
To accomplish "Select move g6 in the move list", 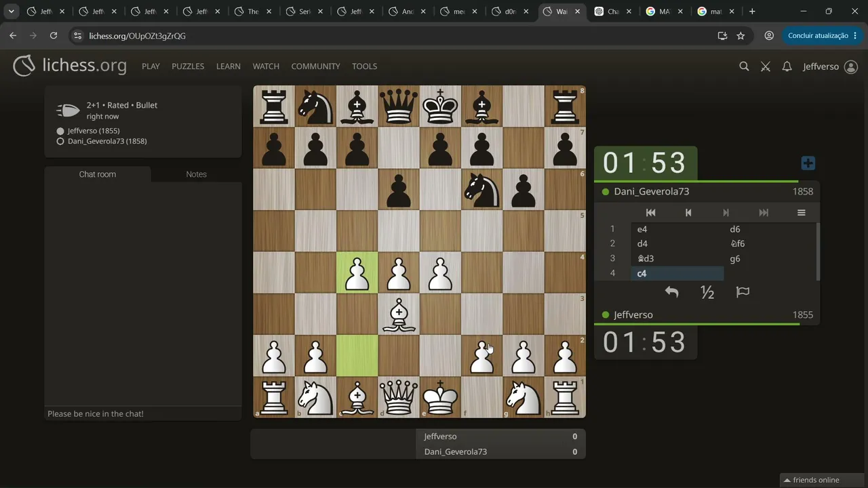I will (770, 259).
